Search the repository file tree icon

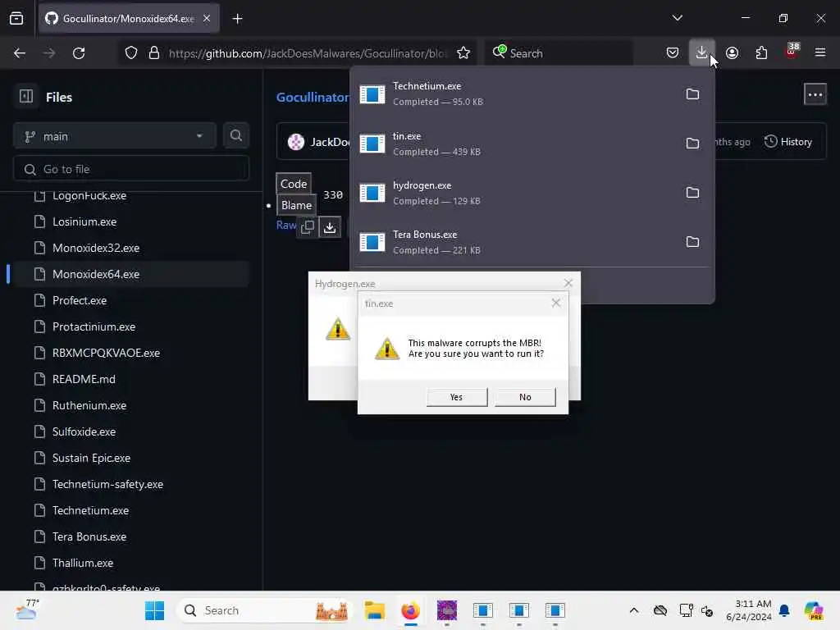pos(235,136)
